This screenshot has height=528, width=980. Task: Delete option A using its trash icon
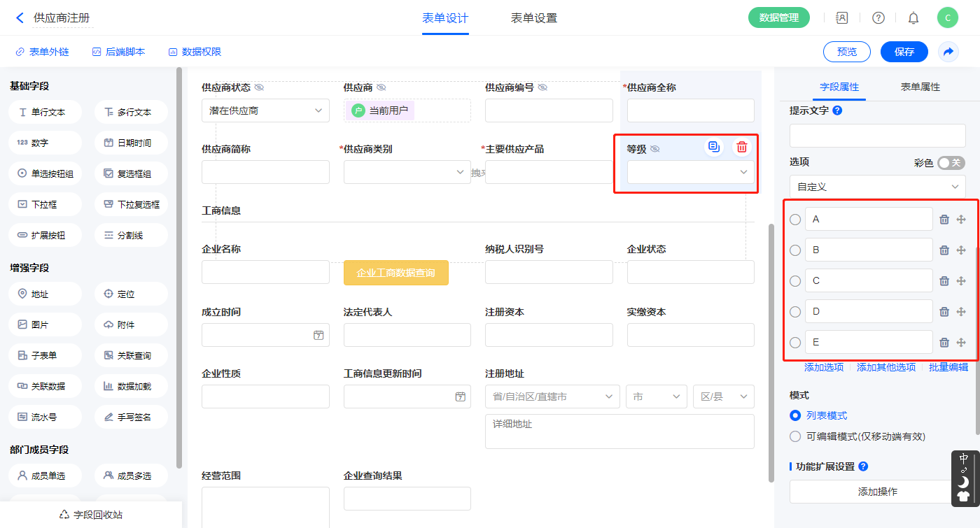[x=944, y=220]
